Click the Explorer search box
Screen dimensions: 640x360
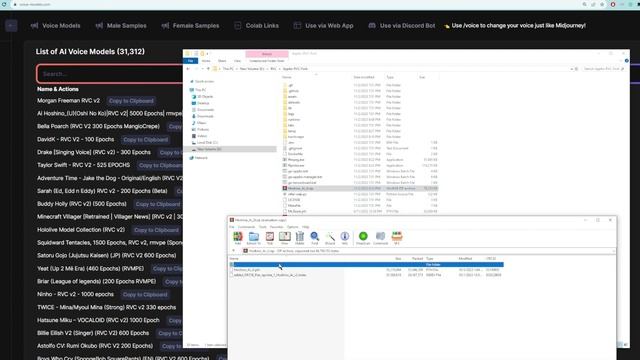pyautogui.click(x=603, y=69)
